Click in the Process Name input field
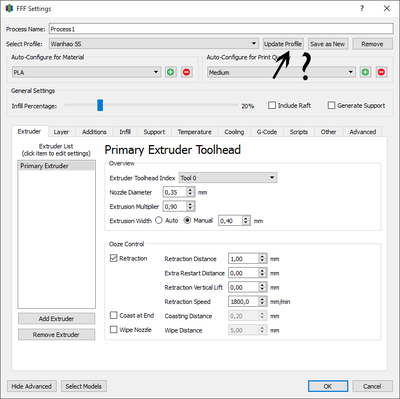 tap(221, 29)
